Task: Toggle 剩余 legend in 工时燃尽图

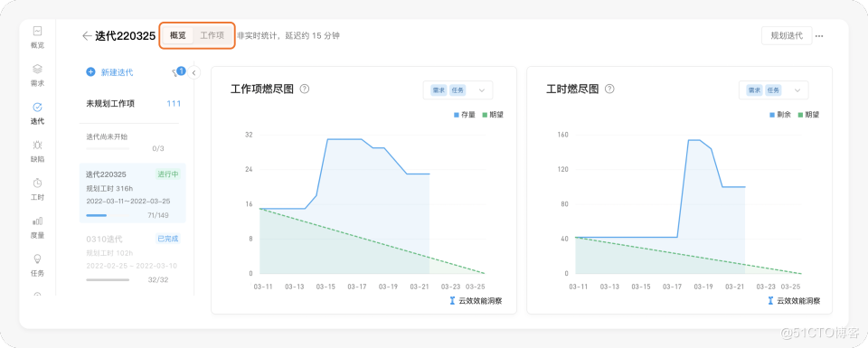Action: [x=780, y=115]
